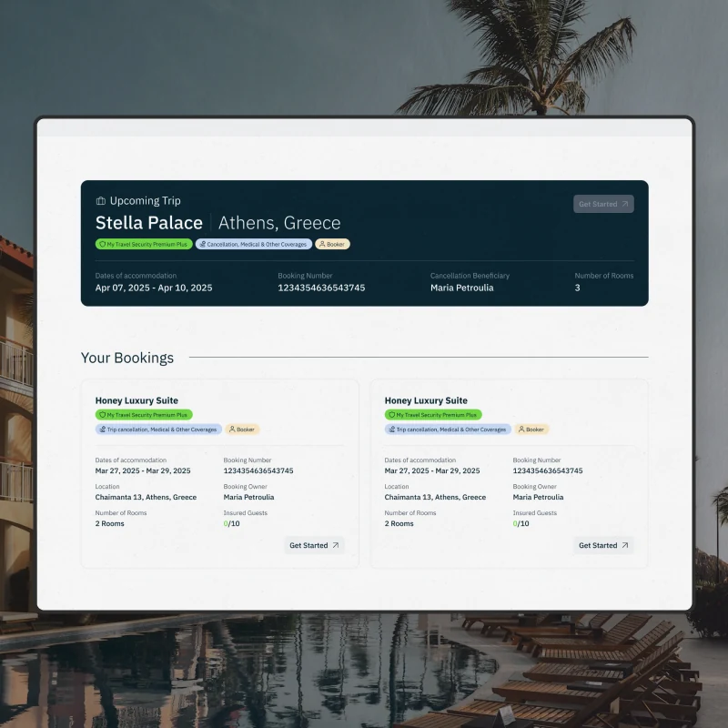Click the Booker tag in the Stella Palace card
The height and width of the screenshot is (728, 728).
(332, 244)
